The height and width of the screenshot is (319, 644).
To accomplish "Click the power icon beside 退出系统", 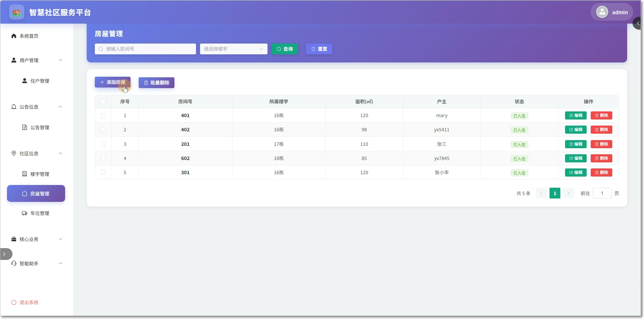I will [14, 302].
